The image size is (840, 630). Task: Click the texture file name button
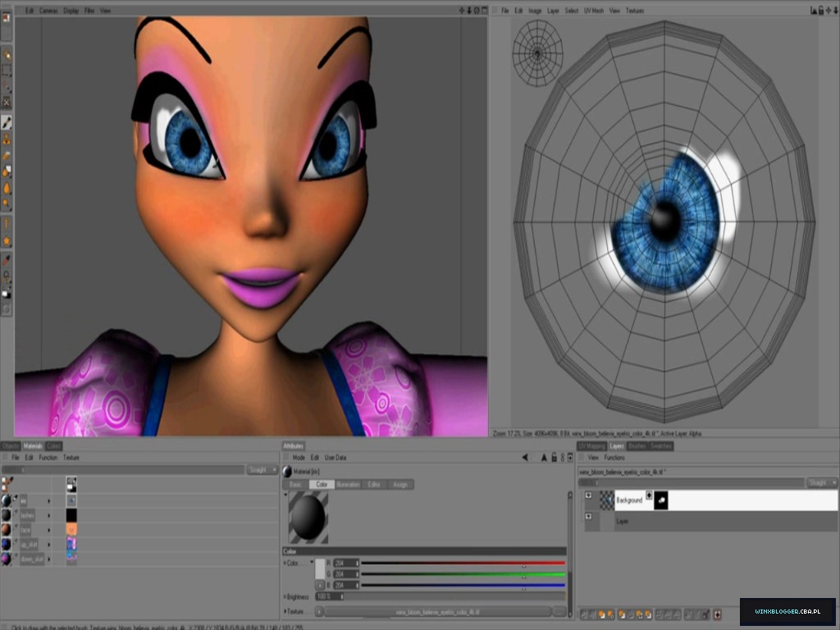pos(438,612)
